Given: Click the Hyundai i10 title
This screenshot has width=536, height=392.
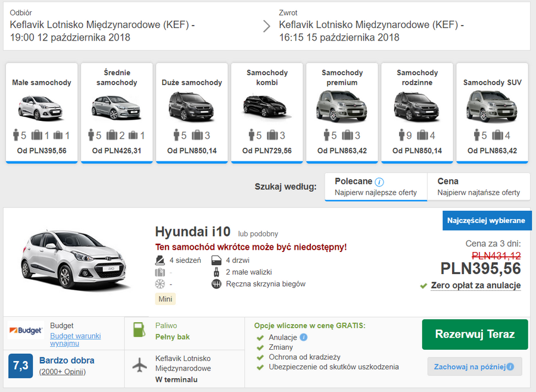Looking at the screenshot, I should tap(193, 232).
